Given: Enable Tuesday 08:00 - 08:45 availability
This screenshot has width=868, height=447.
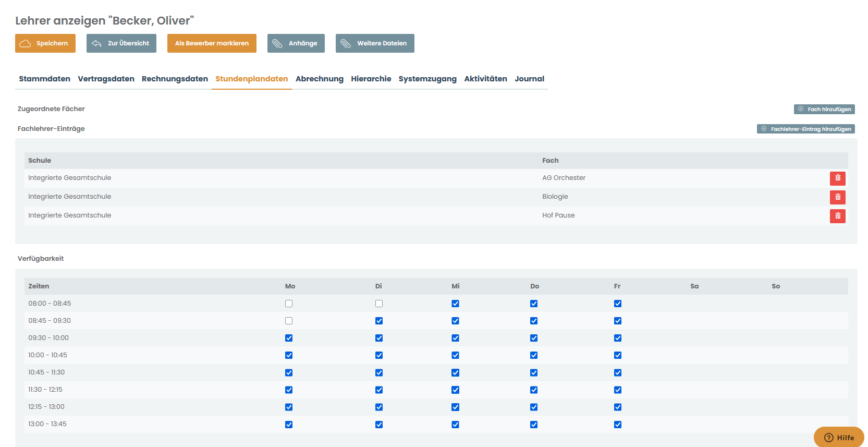Looking at the screenshot, I should 379,304.
